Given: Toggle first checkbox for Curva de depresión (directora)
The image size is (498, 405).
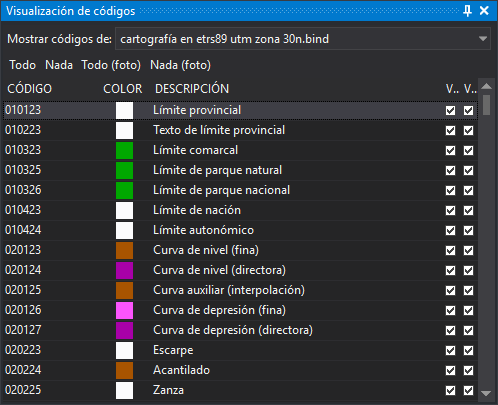Looking at the screenshot, I should [450, 330].
